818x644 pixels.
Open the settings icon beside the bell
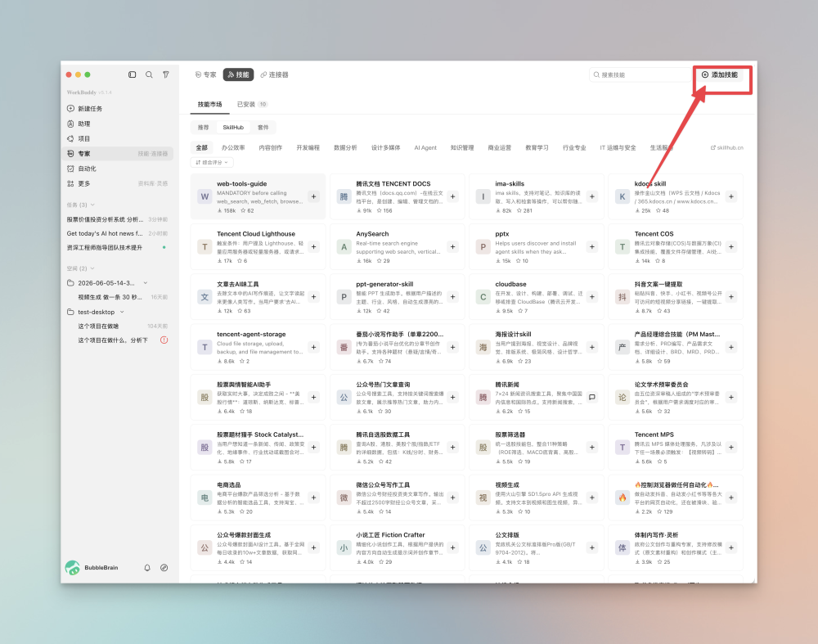164,568
